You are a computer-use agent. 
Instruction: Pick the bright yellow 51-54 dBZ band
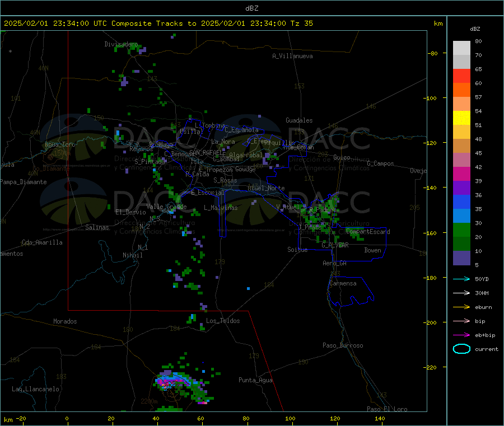[x=461, y=118]
